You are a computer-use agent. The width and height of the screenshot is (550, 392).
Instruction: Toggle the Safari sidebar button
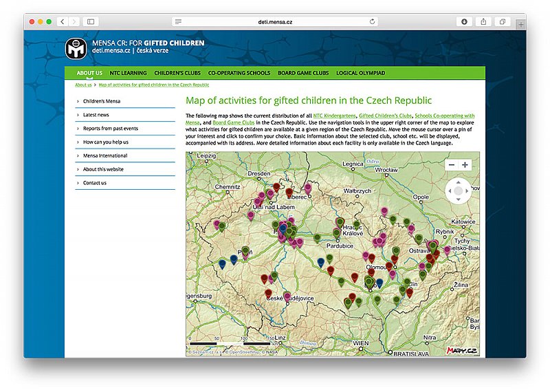pos(91,22)
